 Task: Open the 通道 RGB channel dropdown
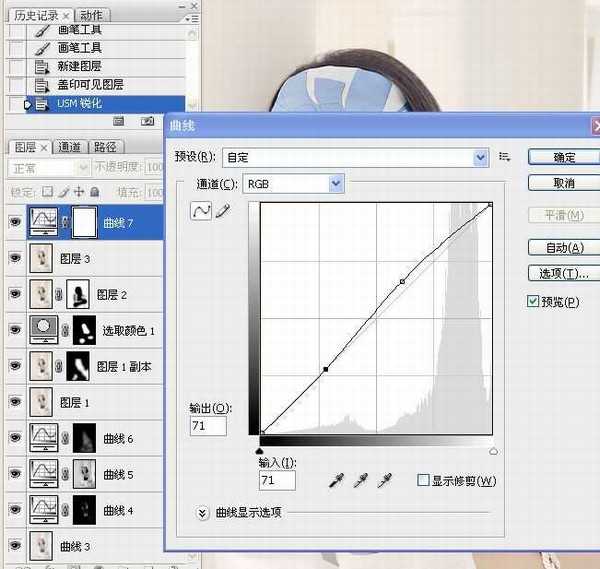click(336, 183)
